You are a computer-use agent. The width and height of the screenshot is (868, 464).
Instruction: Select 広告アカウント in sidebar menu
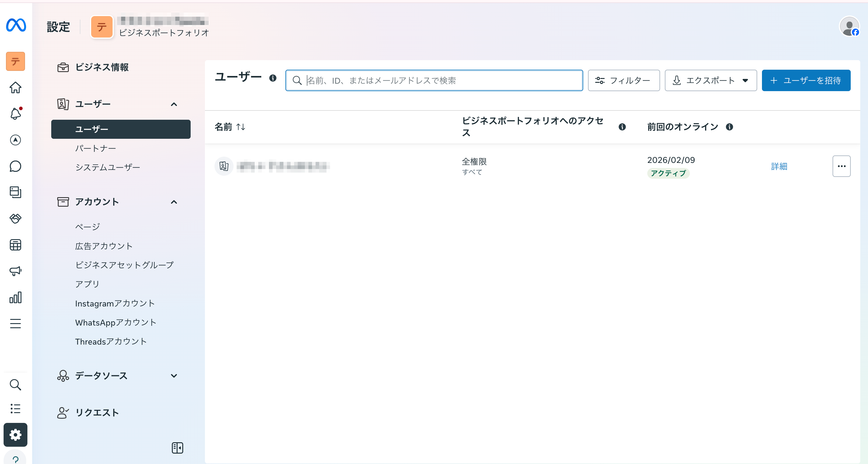tap(104, 246)
